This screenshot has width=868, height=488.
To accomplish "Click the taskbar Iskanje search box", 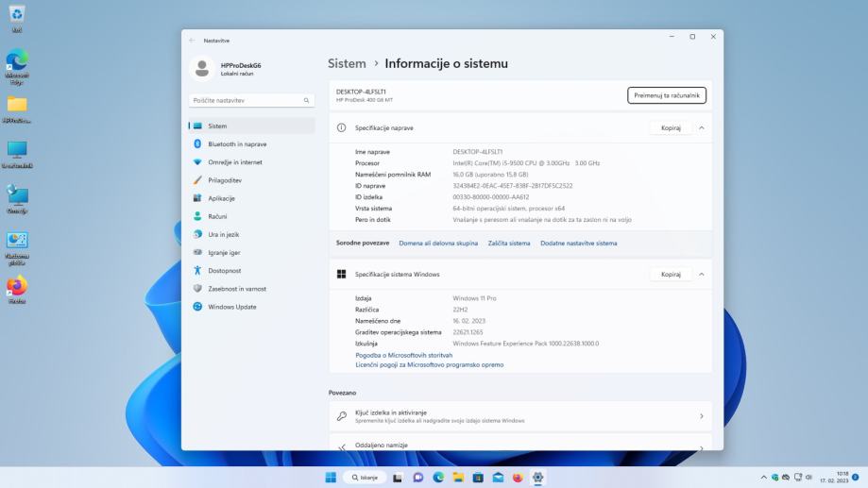I will click(365, 478).
